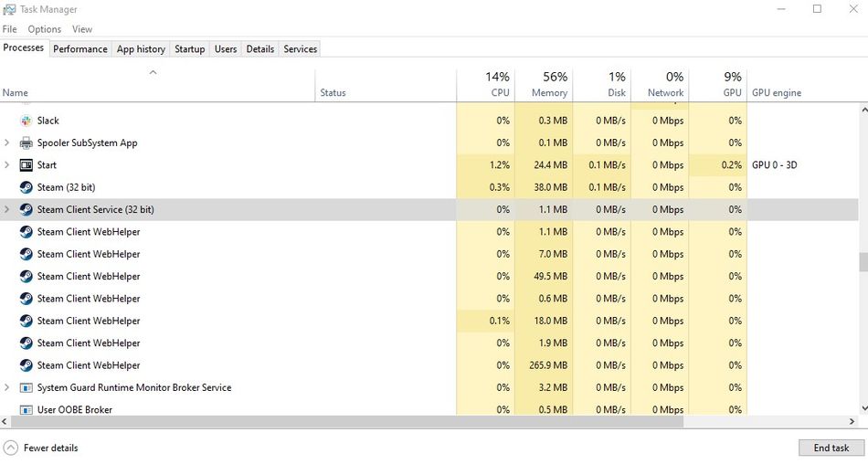Click the horizontal scrollbar right arrow
This screenshot has height=464, width=868.
point(852,421)
